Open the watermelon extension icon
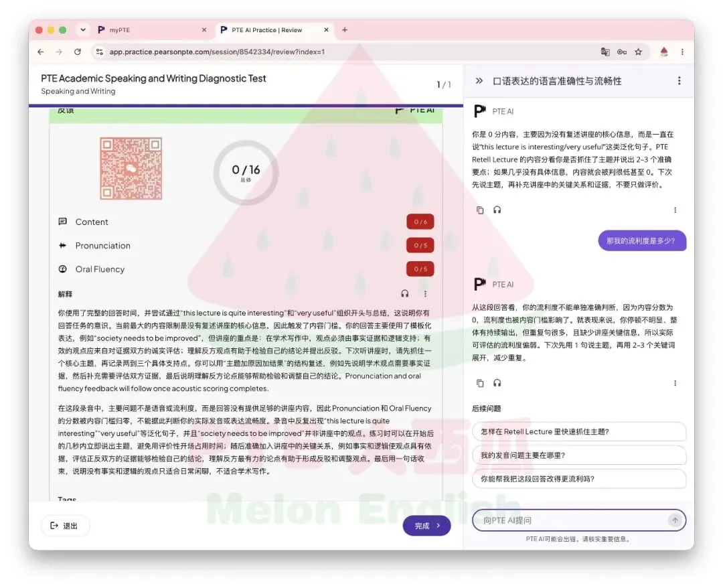The image size is (723, 588). pos(664,52)
